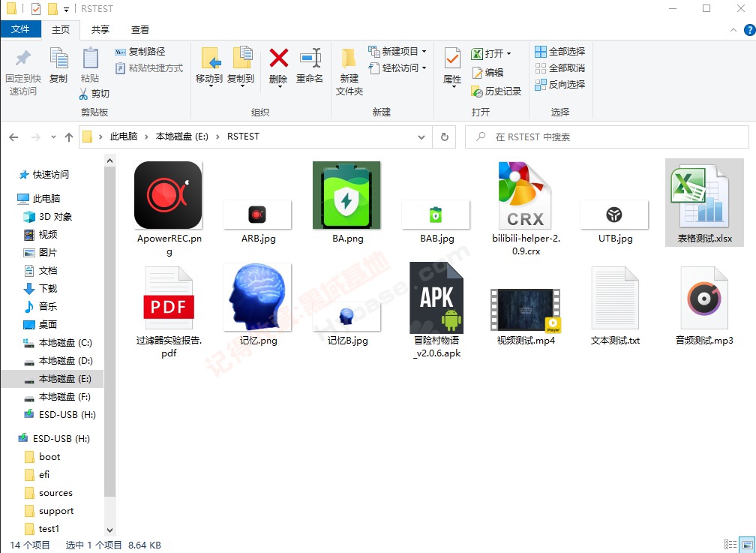Screen dimensions: 756x553
Task: Click the New folder (新建文件夹) icon
Action: pyautogui.click(x=349, y=59)
